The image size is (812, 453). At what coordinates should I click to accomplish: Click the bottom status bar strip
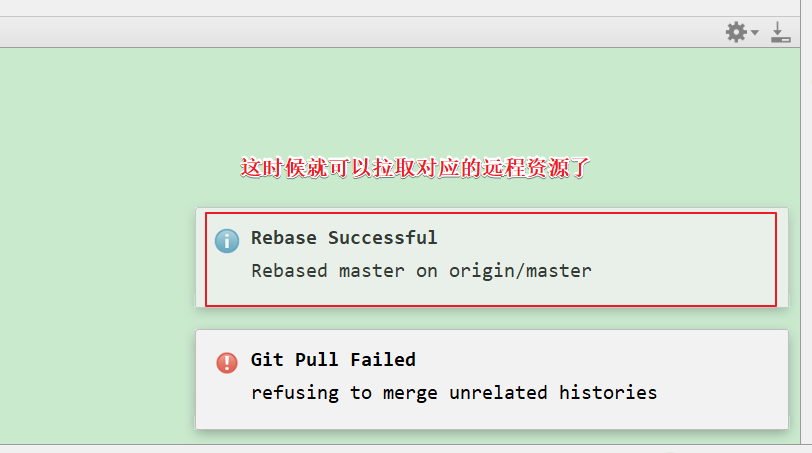[400, 448]
